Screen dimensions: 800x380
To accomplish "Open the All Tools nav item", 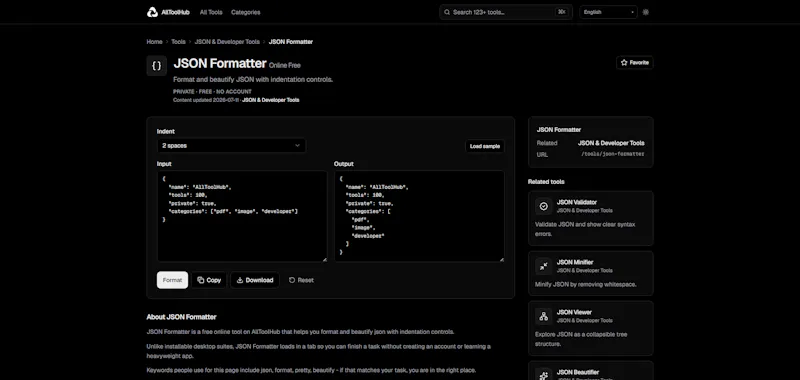I will [x=211, y=12].
